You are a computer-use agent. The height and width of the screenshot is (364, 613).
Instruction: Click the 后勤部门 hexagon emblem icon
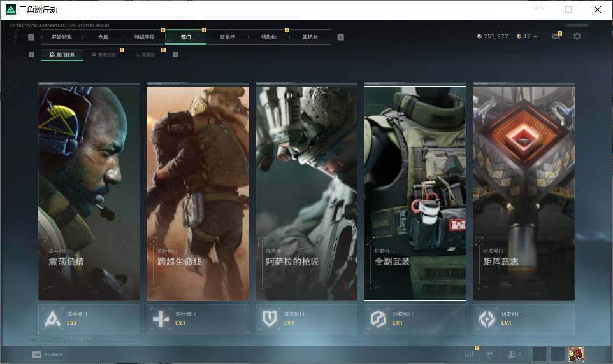[x=378, y=319]
